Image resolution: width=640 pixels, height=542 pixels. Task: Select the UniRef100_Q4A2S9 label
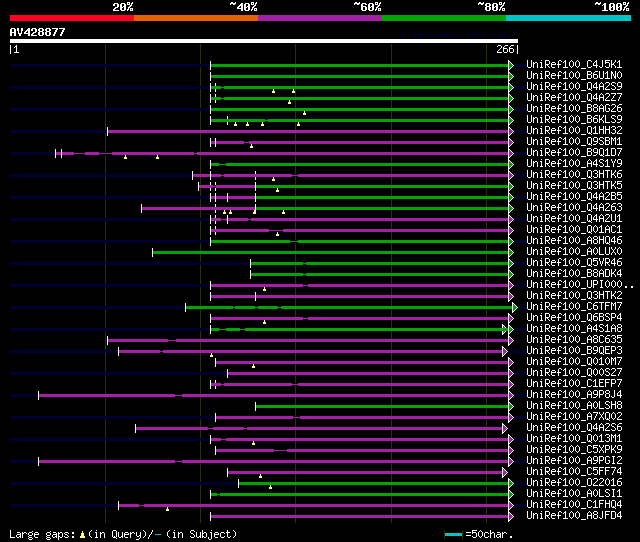(x=574, y=87)
